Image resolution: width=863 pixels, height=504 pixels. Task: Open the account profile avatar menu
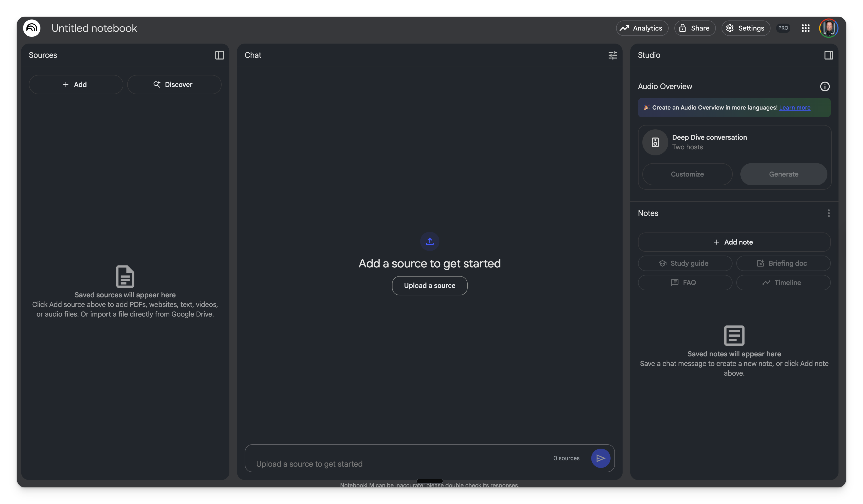click(x=828, y=28)
